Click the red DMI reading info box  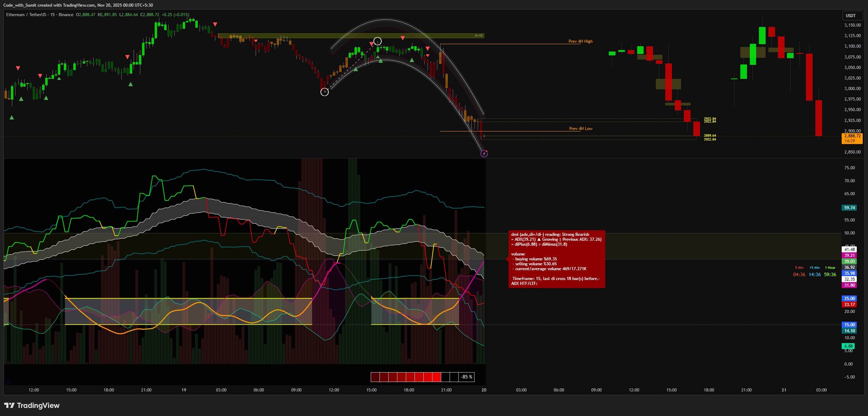coord(557,259)
